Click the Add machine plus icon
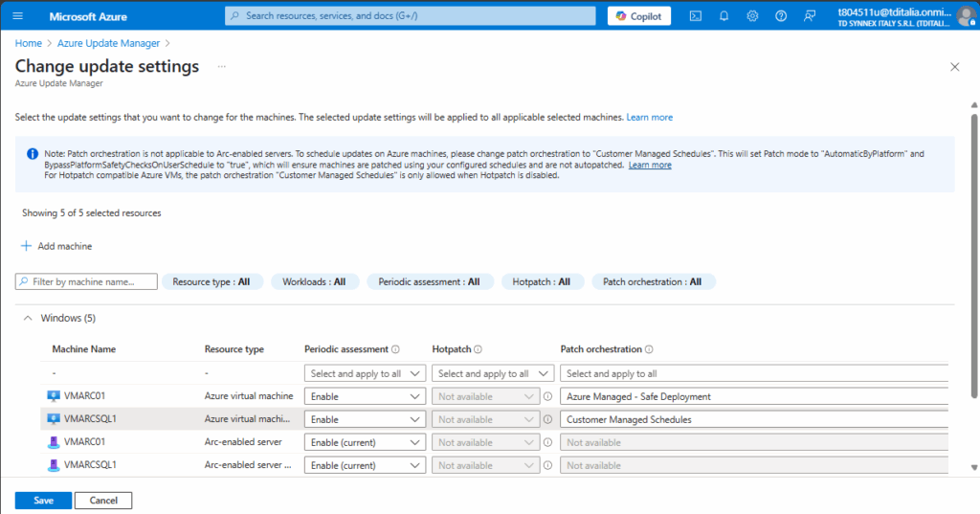Screen dimensions: 980x514 click(x=26, y=246)
